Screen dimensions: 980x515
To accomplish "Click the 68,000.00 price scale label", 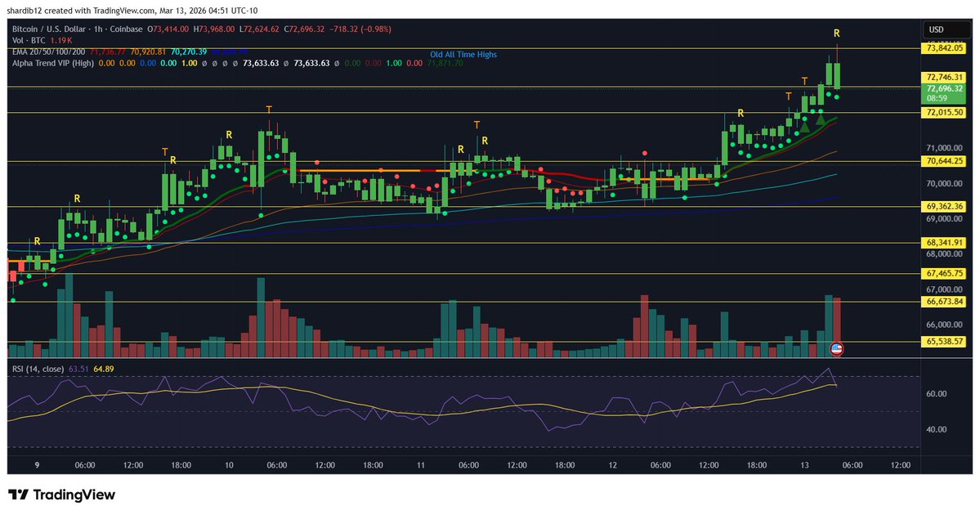I will (944, 253).
